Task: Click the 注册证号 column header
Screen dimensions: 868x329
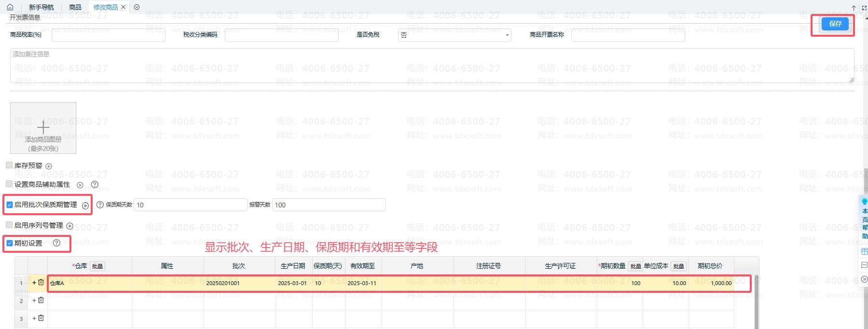Action: click(x=489, y=266)
